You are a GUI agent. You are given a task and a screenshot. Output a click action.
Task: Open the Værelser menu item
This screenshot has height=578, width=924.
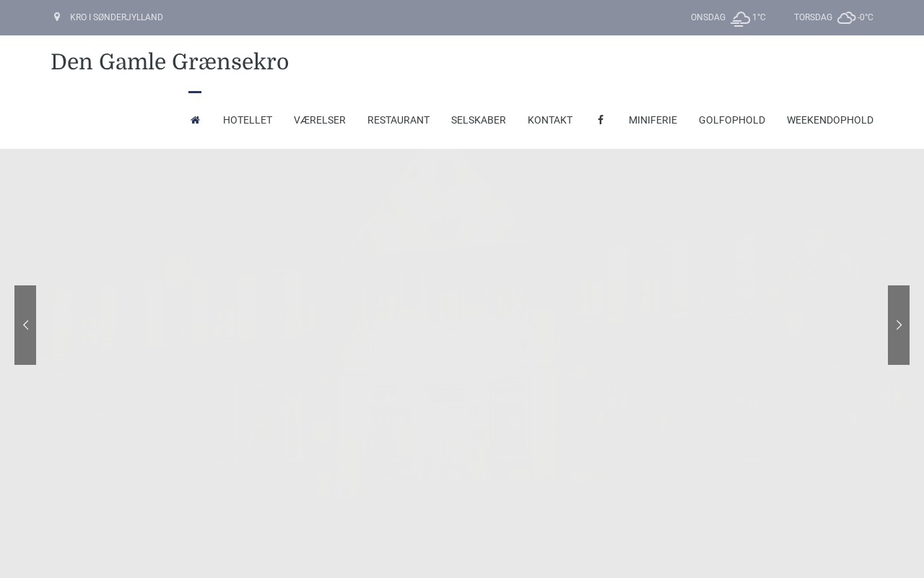320,120
